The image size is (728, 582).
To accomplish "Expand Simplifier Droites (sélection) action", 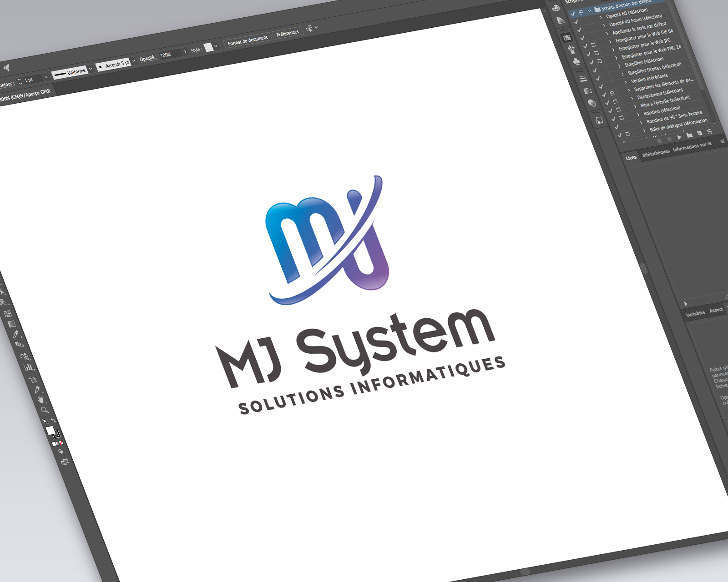I will tap(622, 74).
